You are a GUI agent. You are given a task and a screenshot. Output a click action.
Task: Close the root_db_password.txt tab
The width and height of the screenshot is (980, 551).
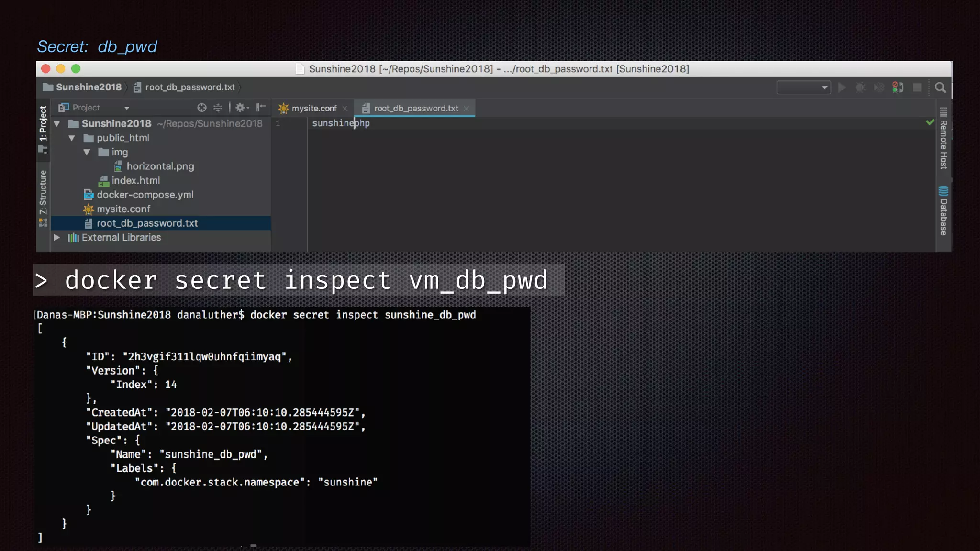466,109
